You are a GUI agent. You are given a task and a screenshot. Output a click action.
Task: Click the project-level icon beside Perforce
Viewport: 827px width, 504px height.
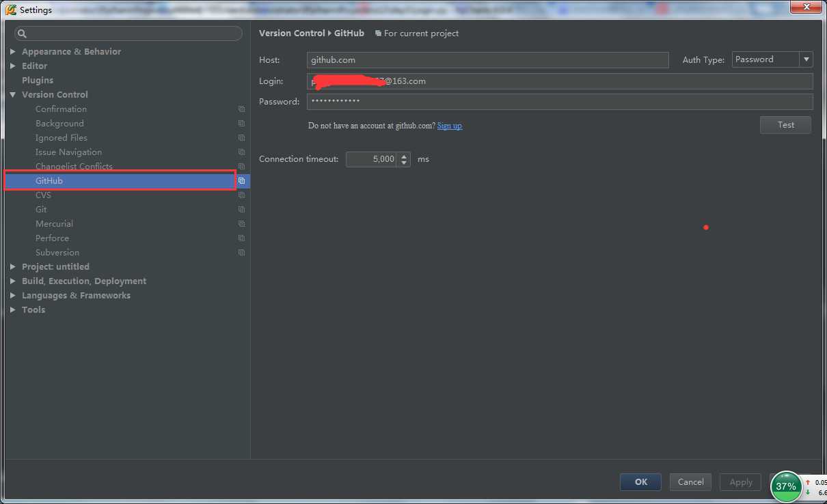(241, 238)
